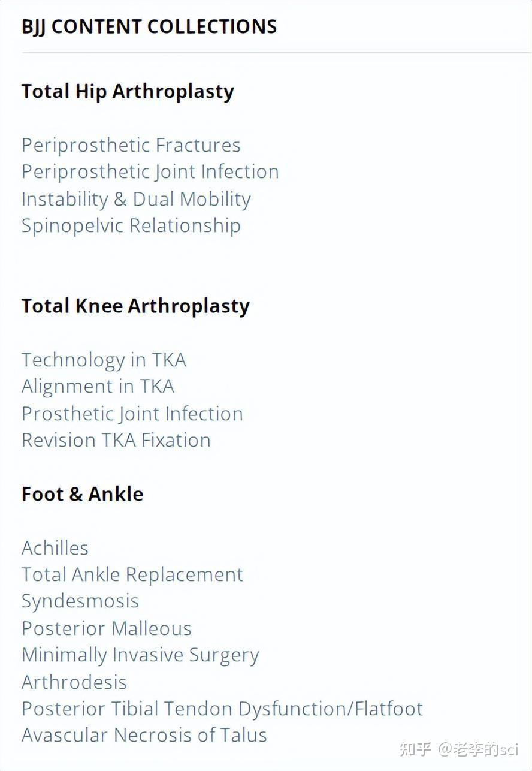Viewport: 532px width, 771px height.
Task: Click the Total Knee Arthroplasty heading
Action: (x=135, y=306)
